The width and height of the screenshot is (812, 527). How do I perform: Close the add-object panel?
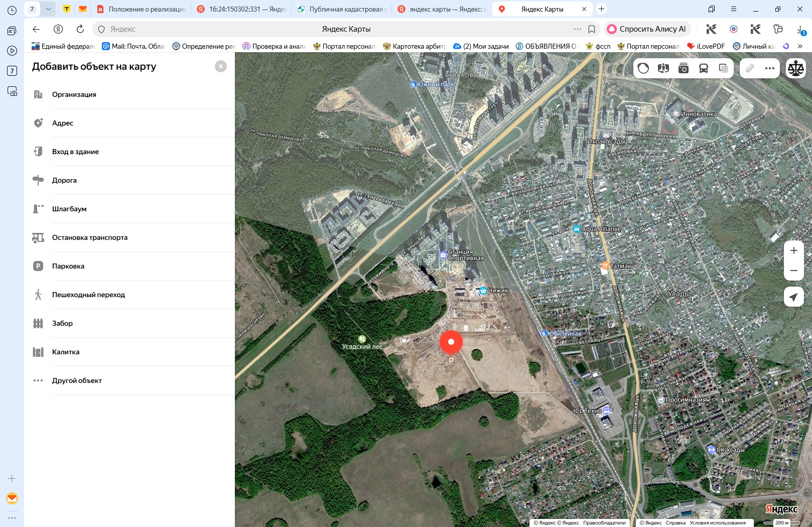[221, 66]
